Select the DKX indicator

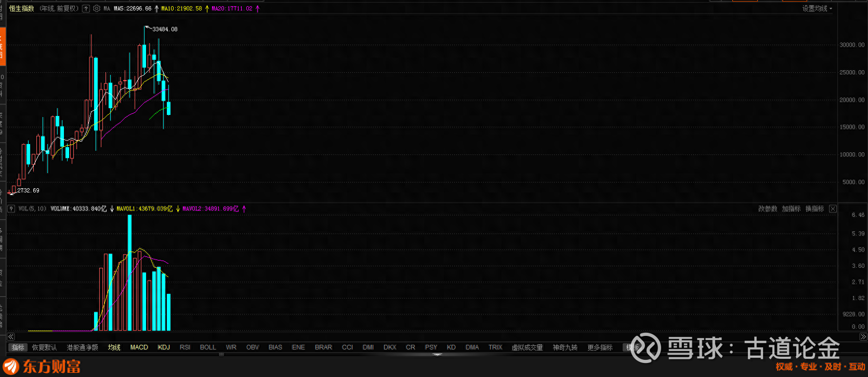pyautogui.click(x=390, y=347)
